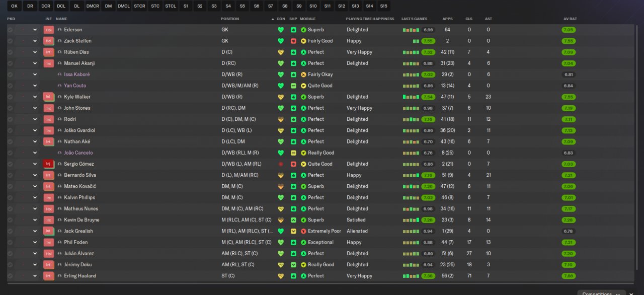Click Ederson's Hol status icon

[x=49, y=30]
